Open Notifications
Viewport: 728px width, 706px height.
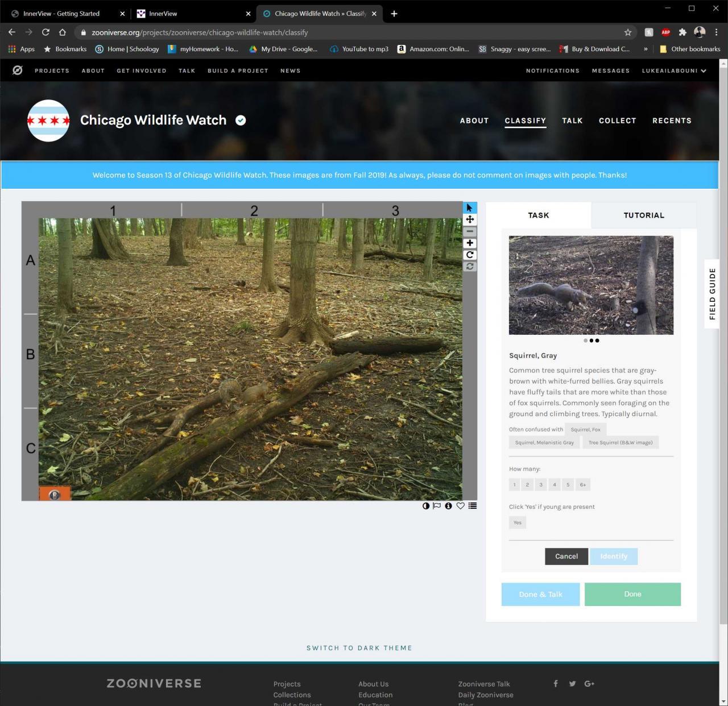(553, 70)
